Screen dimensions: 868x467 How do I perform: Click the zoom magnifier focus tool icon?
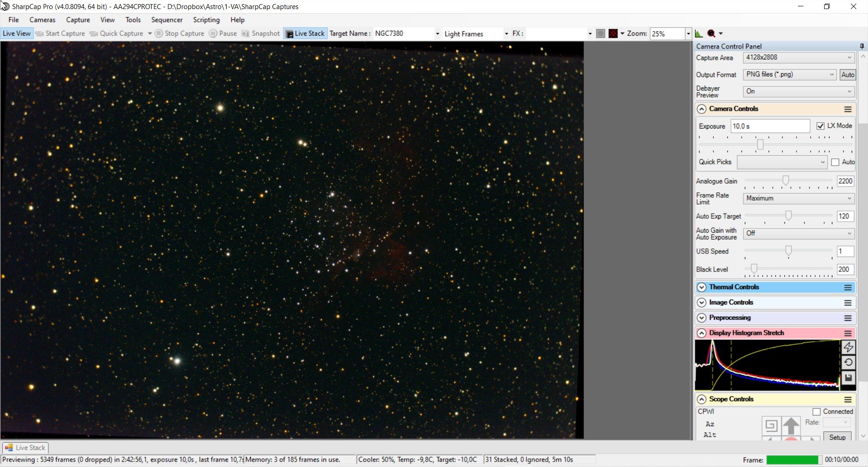click(711, 33)
